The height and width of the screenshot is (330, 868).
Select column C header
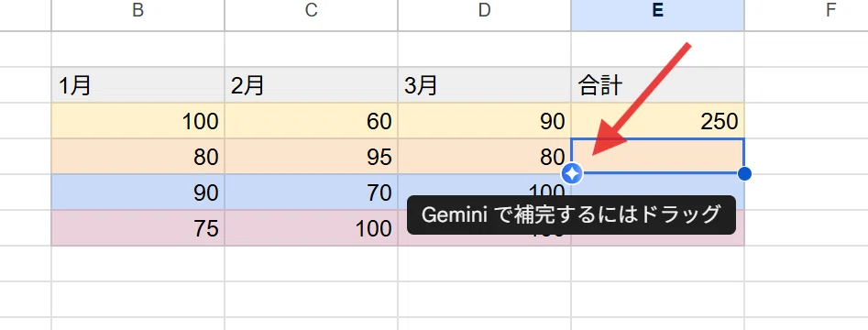pos(311,10)
